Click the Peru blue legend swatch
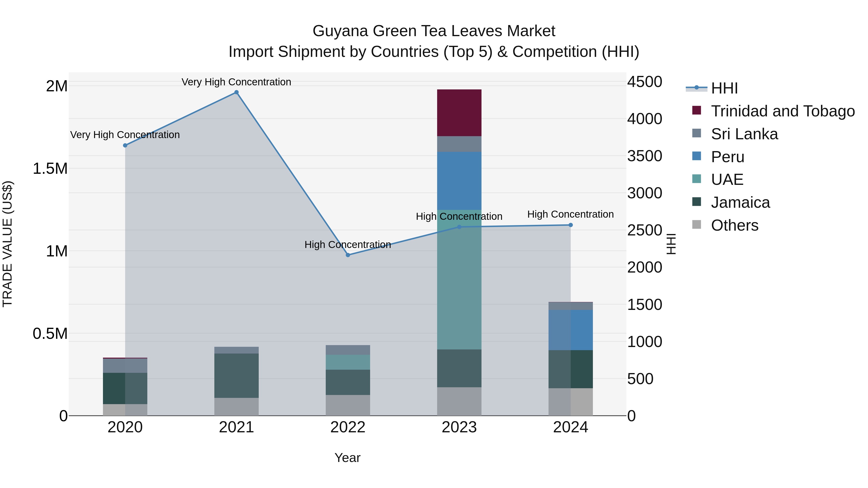 coord(697,156)
